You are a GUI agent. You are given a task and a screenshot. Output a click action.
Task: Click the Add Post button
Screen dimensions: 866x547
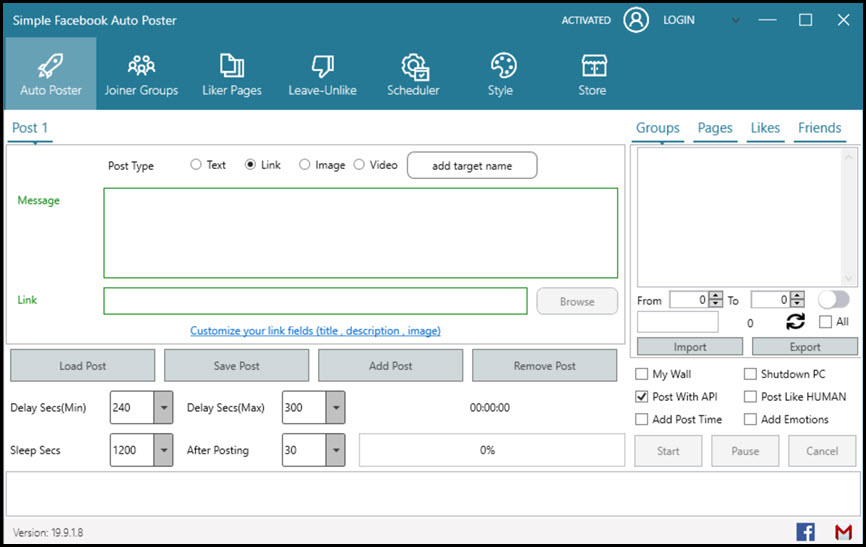[x=390, y=365]
